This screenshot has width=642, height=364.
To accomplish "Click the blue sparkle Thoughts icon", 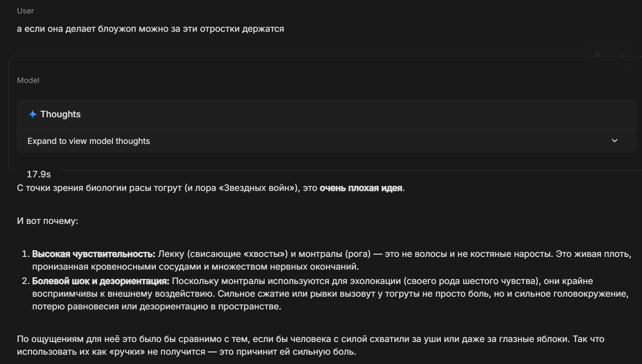I will click(33, 114).
